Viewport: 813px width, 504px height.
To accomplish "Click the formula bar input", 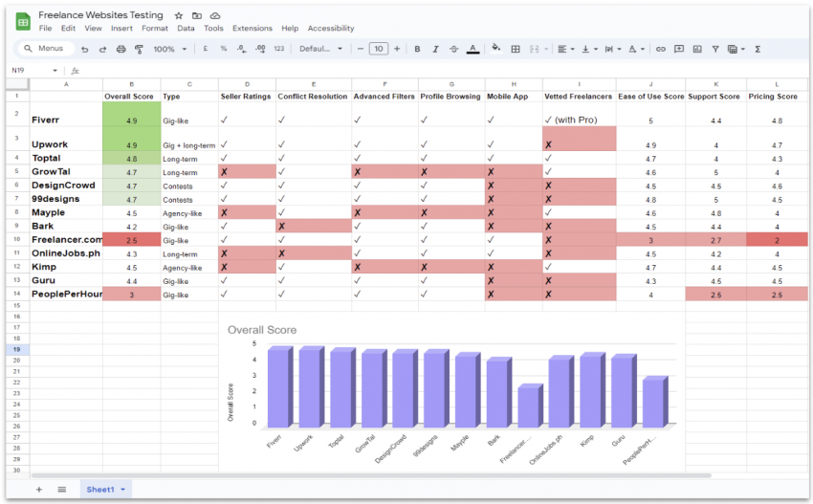I will coord(443,71).
